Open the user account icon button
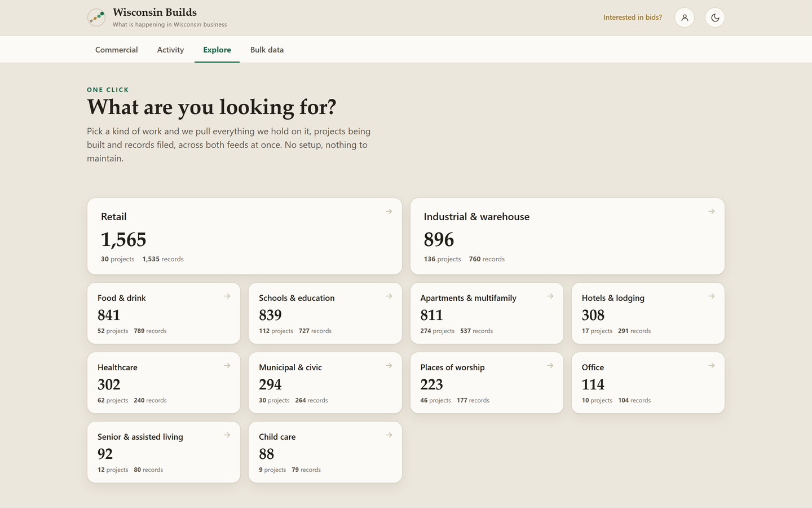This screenshot has height=508, width=812. tap(685, 17)
